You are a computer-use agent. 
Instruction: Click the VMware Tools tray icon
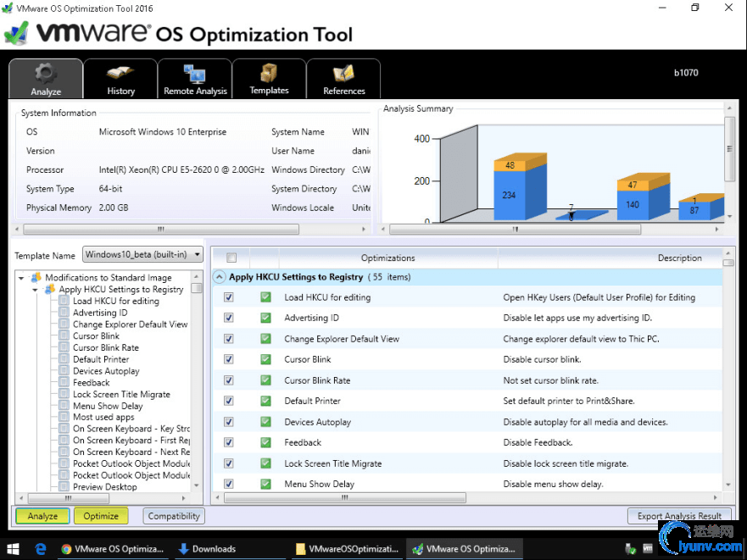click(648, 549)
